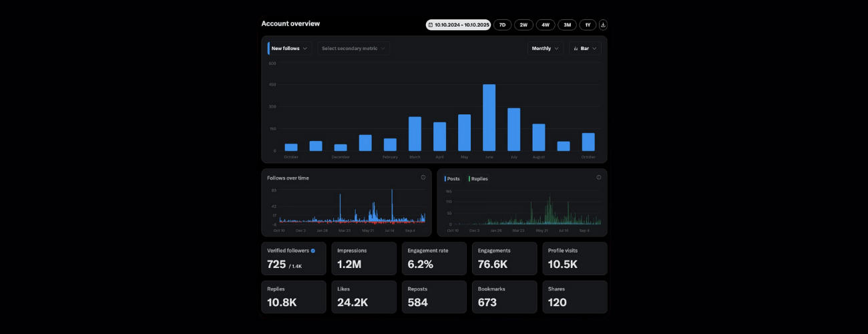Viewport: 868px width, 334px height.
Task: Click the download analytics icon
Action: [x=603, y=25]
